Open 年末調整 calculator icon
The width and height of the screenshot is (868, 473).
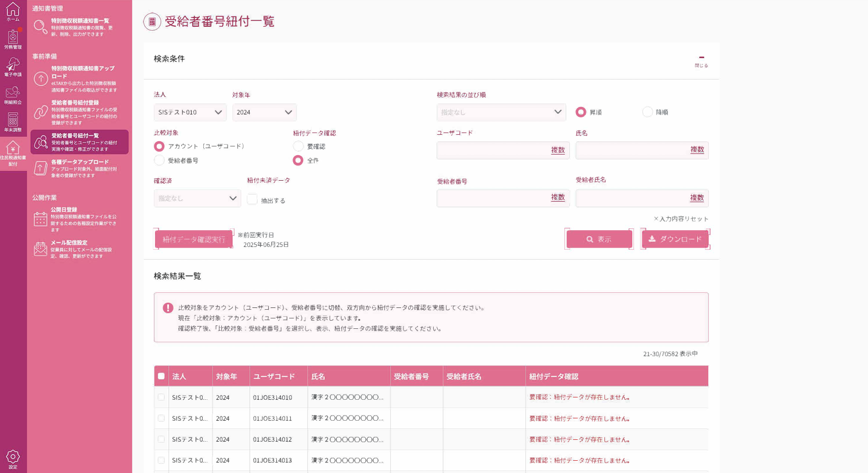click(x=13, y=122)
